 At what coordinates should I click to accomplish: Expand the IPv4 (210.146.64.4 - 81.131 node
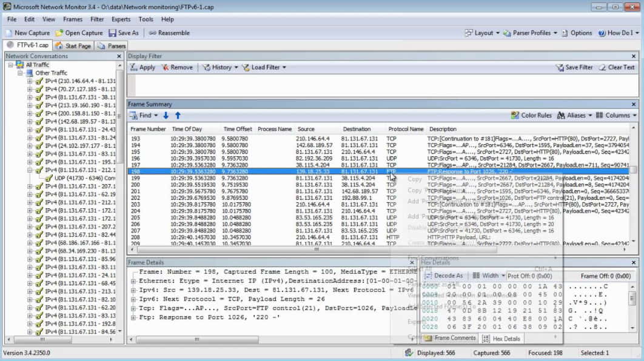click(x=30, y=81)
